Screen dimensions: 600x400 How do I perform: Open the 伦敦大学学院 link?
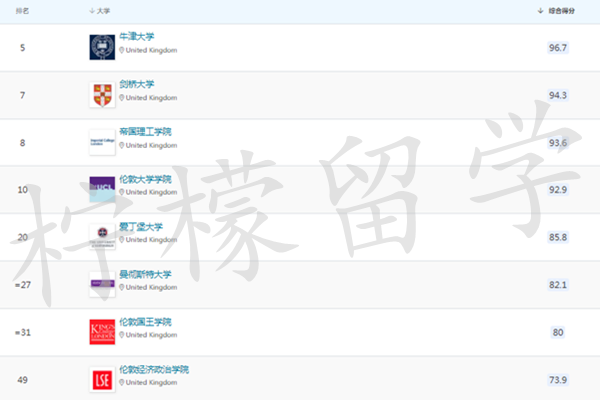[145, 179]
